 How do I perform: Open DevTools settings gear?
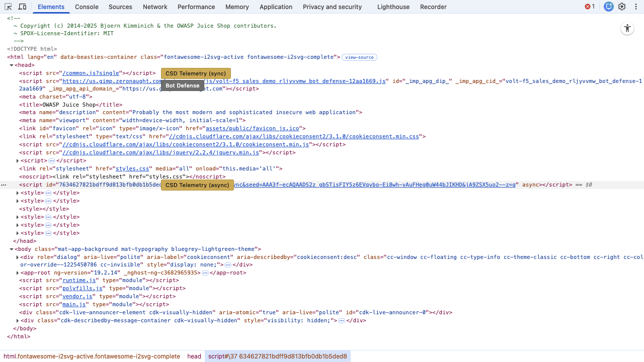[622, 7]
